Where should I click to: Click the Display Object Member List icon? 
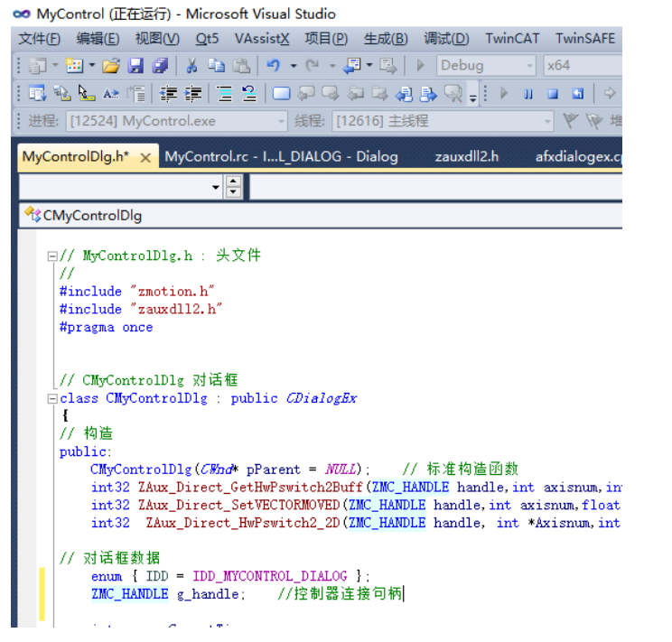(x=37, y=93)
